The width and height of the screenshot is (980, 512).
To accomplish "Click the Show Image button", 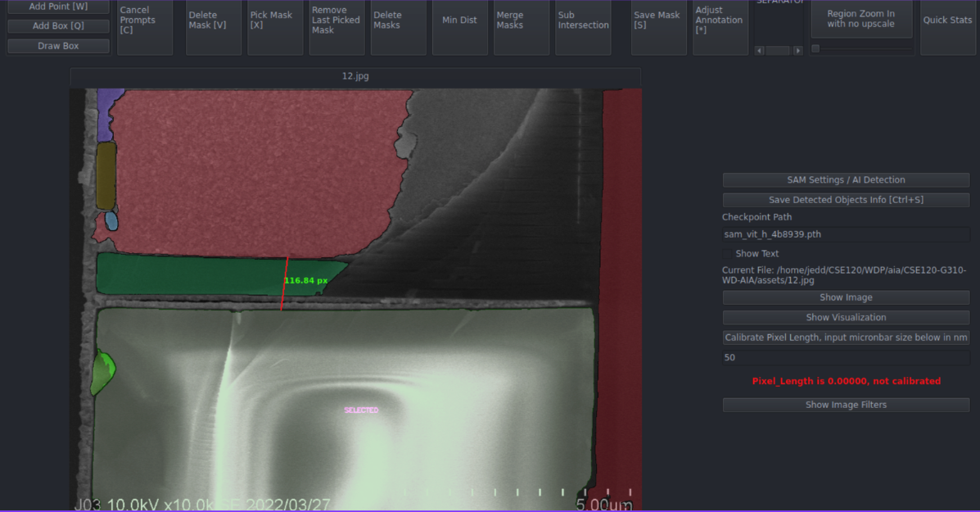I will click(x=846, y=297).
